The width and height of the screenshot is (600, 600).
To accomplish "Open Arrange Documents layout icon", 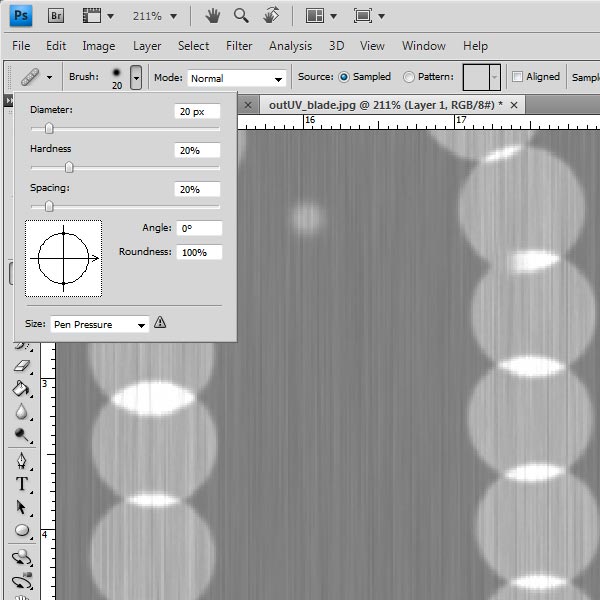I will [x=315, y=16].
